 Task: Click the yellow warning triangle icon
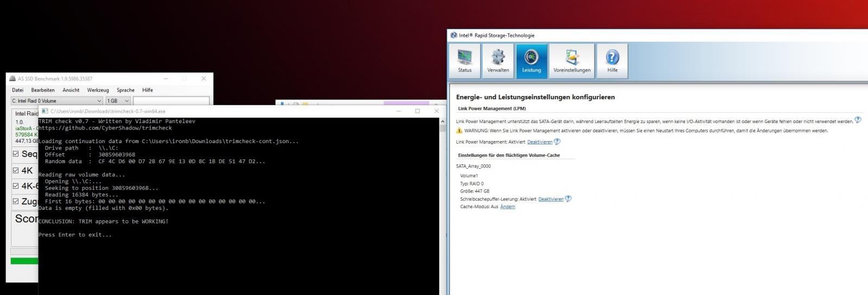pyautogui.click(x=459, y=131)
